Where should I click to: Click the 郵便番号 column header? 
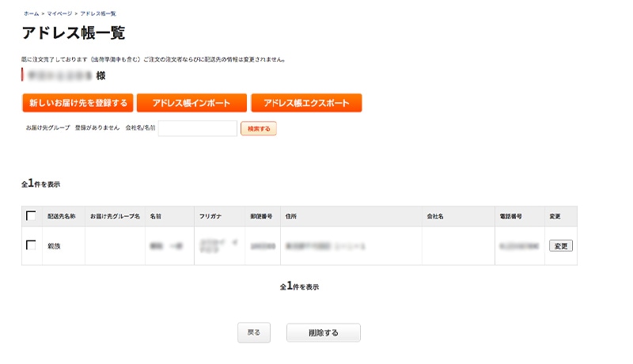tap(261, 216)
